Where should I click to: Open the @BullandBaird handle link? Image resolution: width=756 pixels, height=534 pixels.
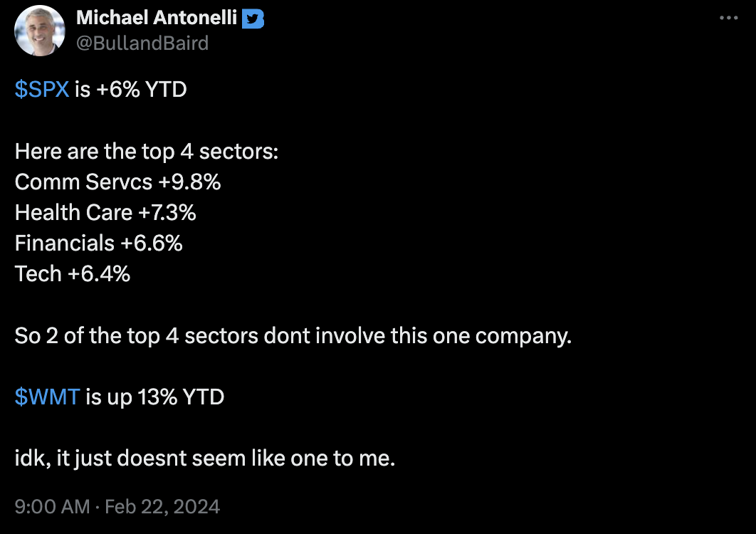point(142,43)
